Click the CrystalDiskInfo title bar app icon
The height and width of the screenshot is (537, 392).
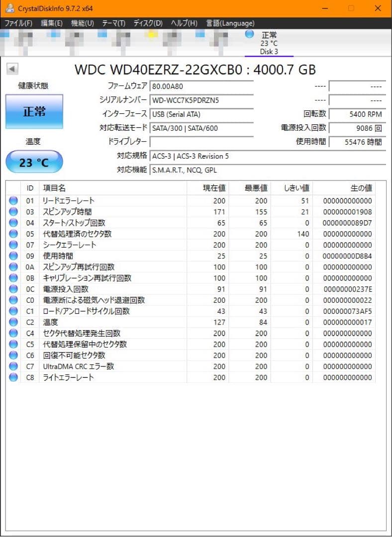[10, 8]
